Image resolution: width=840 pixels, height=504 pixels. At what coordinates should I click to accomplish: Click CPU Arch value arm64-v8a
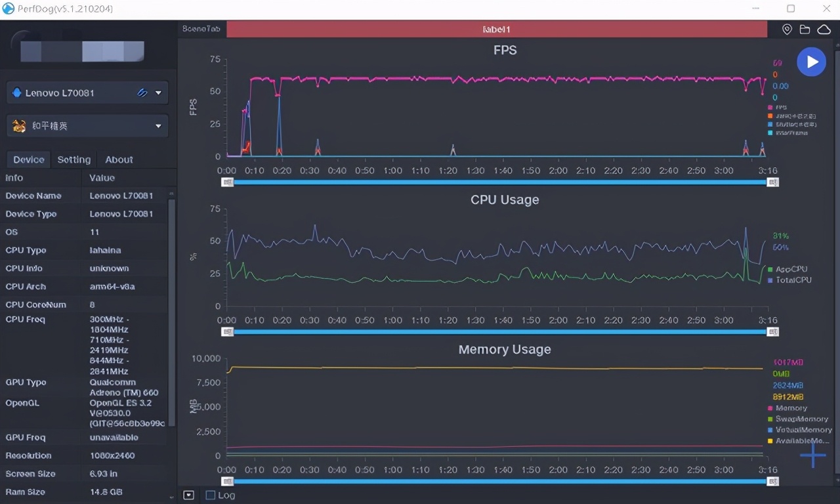click(x=112, y=287)
